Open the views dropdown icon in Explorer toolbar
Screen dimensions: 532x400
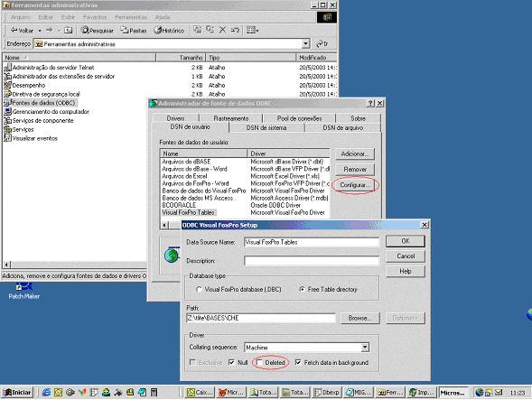tap(252, 30)
